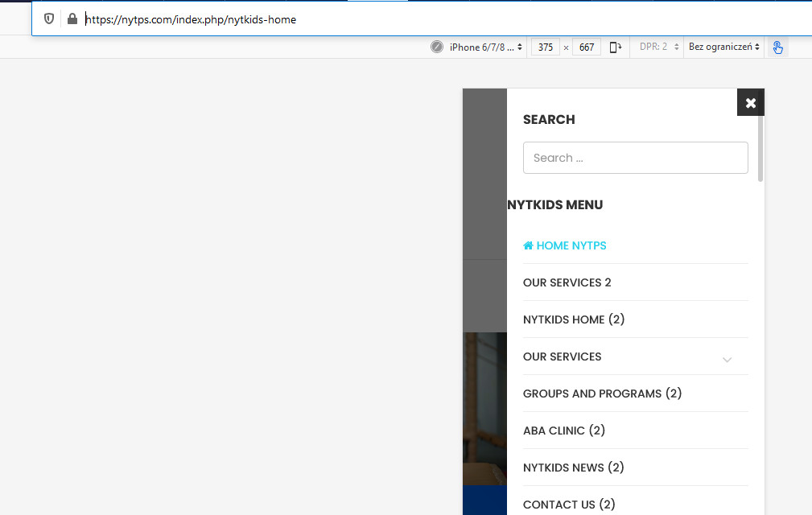Click the compass icon beside device name

437,47
